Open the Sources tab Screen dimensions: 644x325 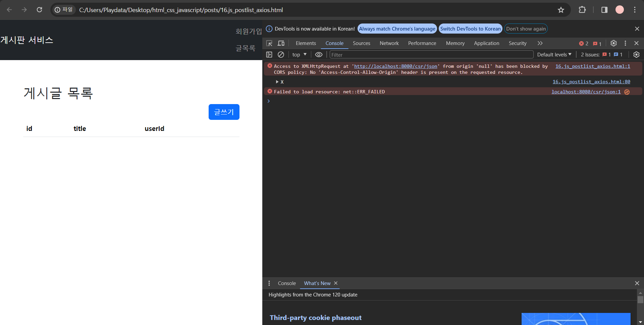pos(362,43)
